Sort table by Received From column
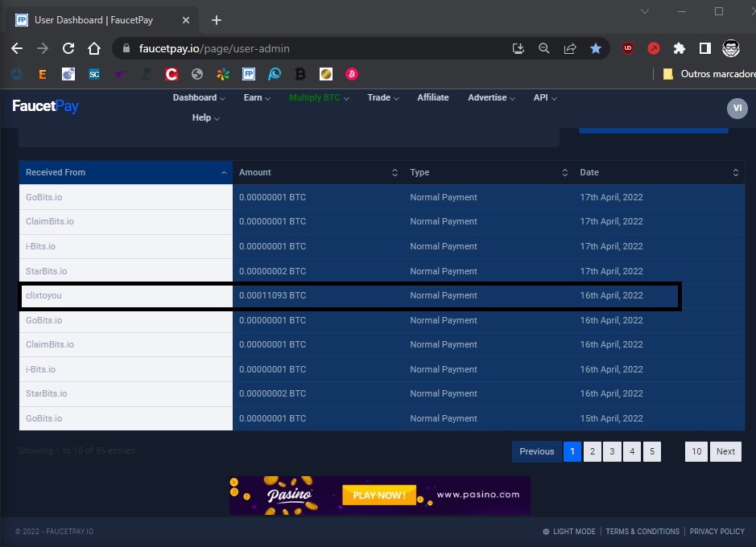Image resolution: width=756 pixels, height=547 pixels. click(126, 172)
